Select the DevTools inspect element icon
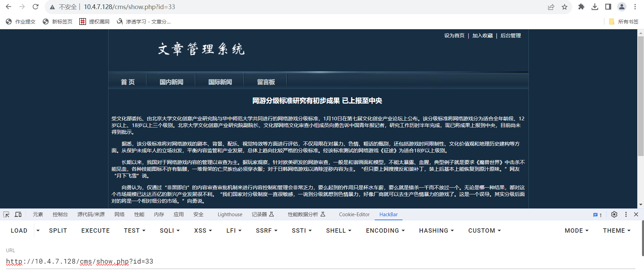 click(6, 215)
